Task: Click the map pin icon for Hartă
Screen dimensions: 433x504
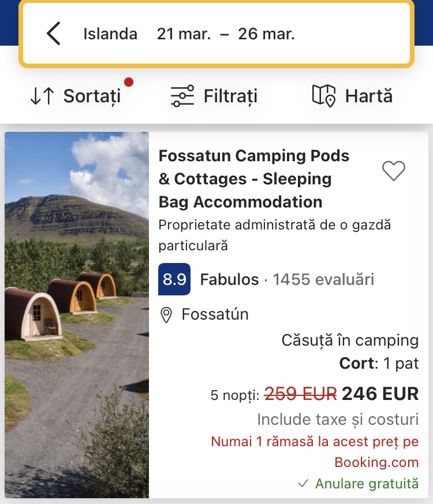Action: coord(324,96)
